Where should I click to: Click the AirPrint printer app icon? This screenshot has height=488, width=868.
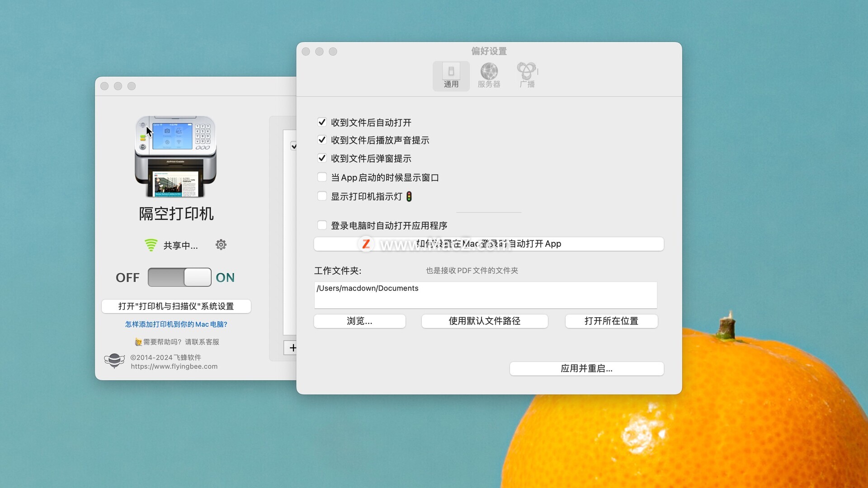tap(175, 156)
